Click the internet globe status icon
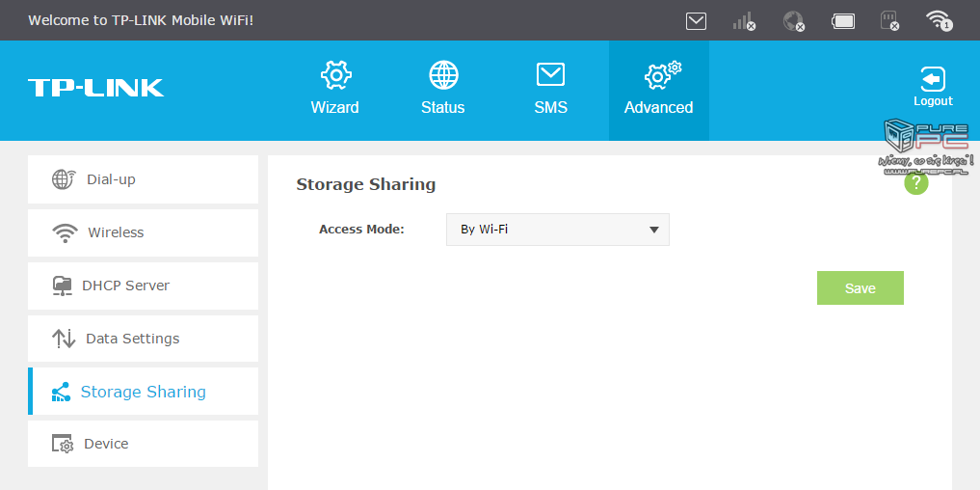 (793, 20)
